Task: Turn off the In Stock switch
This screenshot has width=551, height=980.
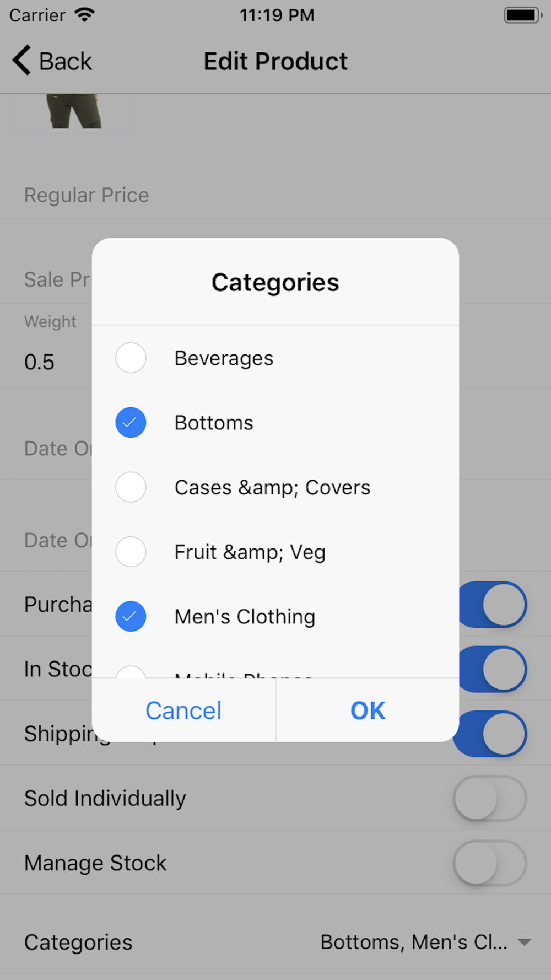Action: (493, 669)
